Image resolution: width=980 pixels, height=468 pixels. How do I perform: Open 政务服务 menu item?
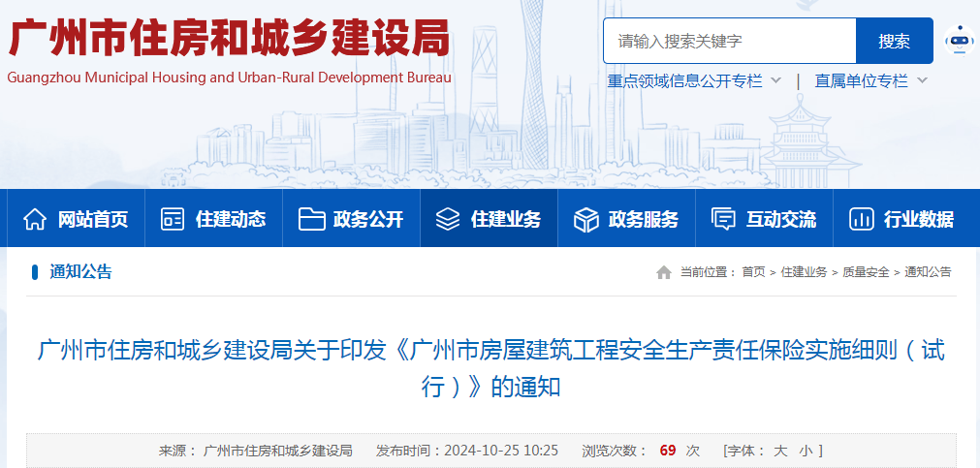(x=626, y=219)
